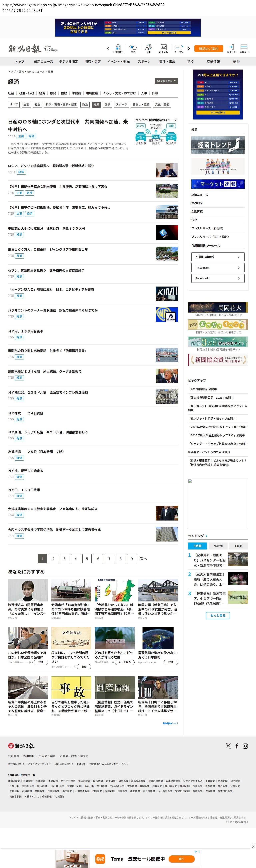Select the 主要 filter tag
This screenshot has height=868, width=256.
(26, 105)
